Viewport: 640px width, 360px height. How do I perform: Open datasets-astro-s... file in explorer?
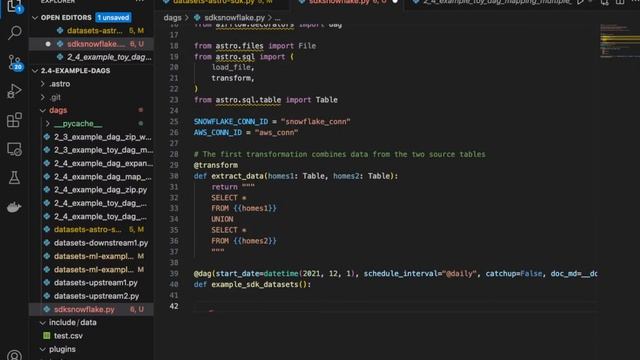pyautogui.click(x=87, y=229)
